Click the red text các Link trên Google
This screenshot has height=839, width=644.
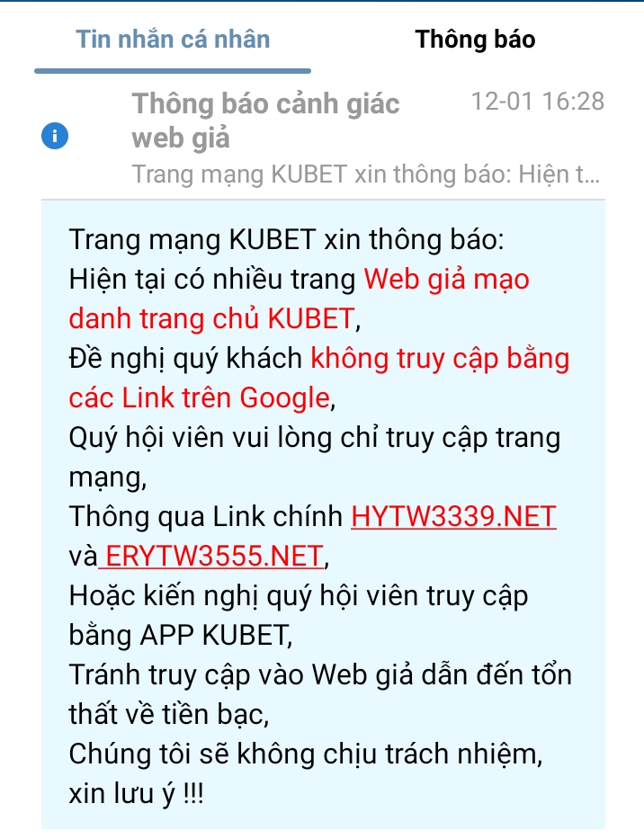(x=199, y=398)
